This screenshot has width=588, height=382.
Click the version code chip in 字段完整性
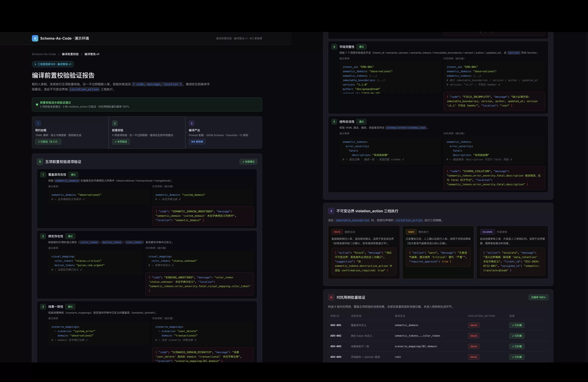[514, 53]
